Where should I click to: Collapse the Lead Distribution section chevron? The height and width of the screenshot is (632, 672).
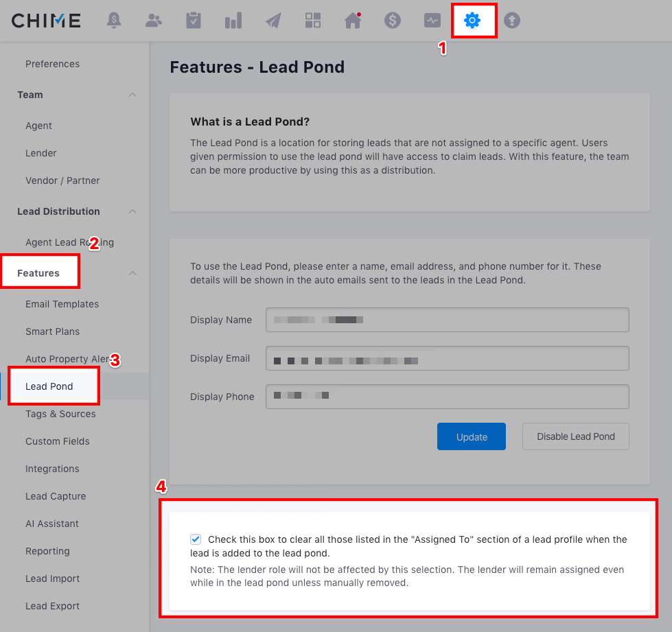click(x=132, y=211)
